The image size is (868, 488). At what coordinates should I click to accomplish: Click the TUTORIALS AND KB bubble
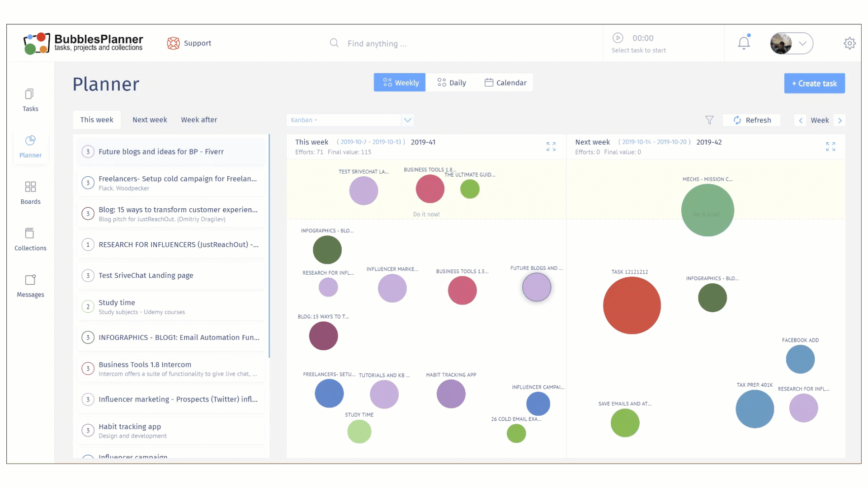(x=384, y=394)
